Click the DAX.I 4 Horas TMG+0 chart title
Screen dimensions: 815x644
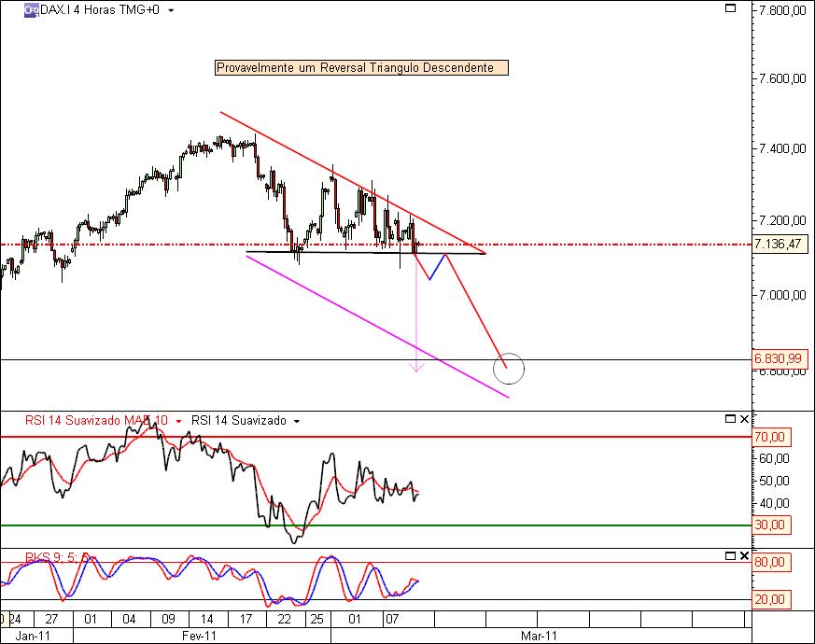coord(100,10)
